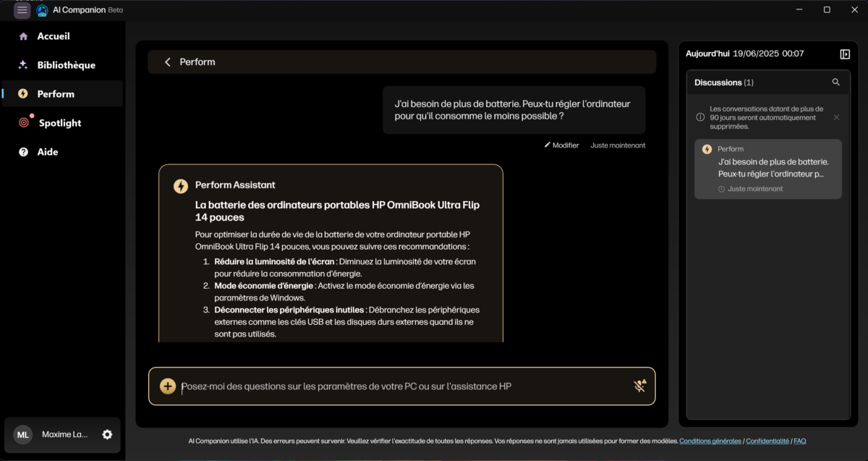Click the plus button in chat input
Image resolution: width=868 pixels, height=461 pixels.
[x=168, y=386]
